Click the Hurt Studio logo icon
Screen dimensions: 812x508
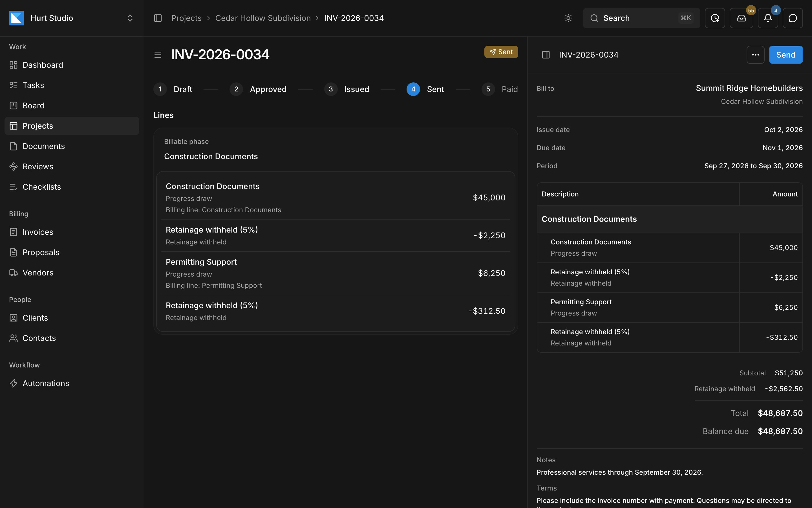16,18
